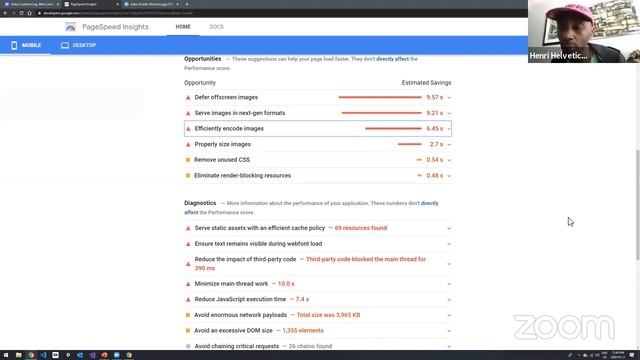This screenshot has width=640, height=360.
Task: Click the browser reload button
Action: pyautogui.click(x=21, y=13)
